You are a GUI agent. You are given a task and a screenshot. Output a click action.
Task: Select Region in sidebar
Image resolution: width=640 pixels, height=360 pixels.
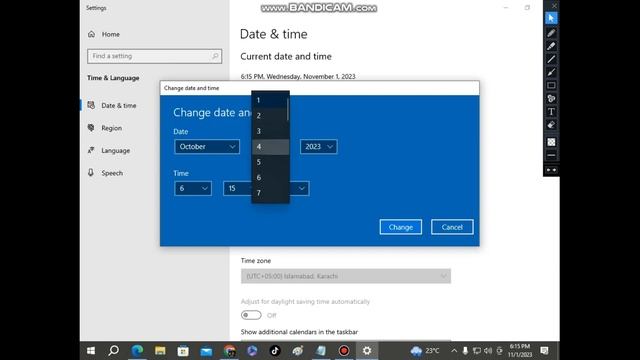coord(105,128)
